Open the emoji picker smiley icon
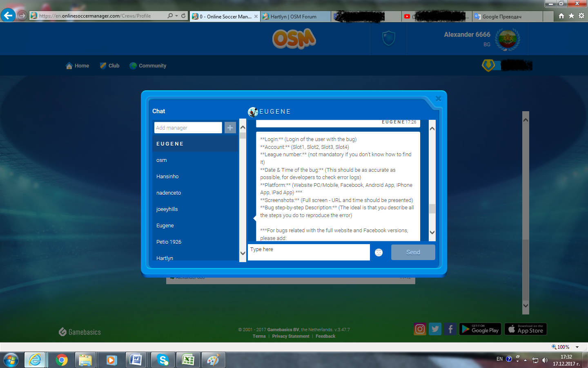The width and height of the screenshot is (588, 368). coord(379,252)
